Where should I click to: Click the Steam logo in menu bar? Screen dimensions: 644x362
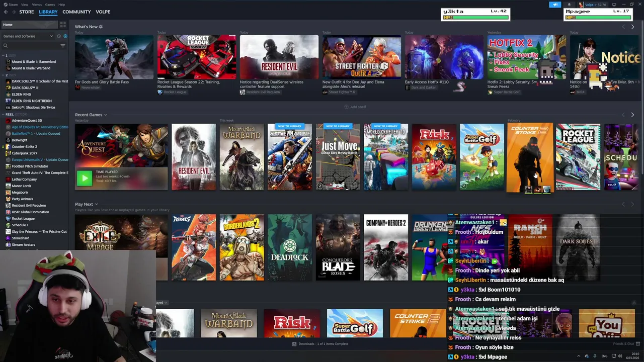(6, 5)
